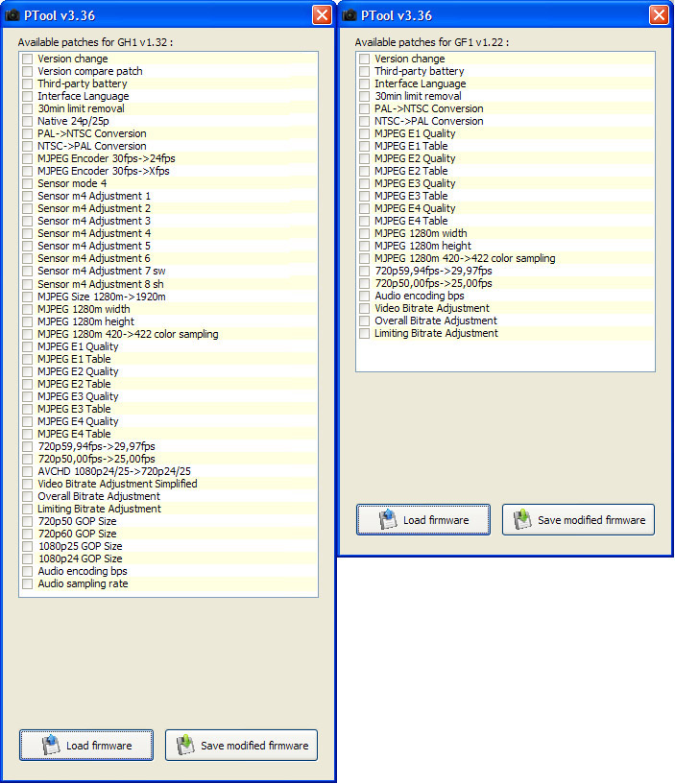Image resolution: width=675 pixels, height=784 pixels.
Task: Check Sensor m4 Adjustment 3
Action: (x=28, y=222)
